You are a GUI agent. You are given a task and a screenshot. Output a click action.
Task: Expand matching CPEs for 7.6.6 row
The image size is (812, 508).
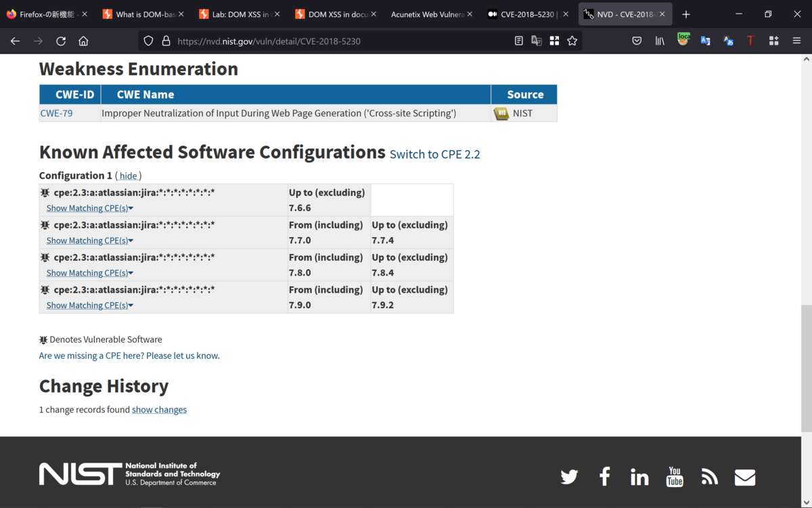89,208
